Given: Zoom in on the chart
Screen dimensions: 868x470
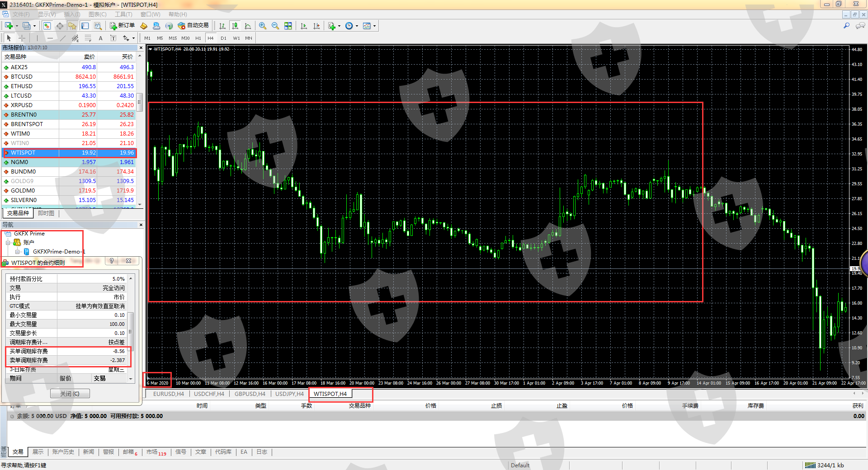Looking at the screenshot, I should (x=263, y=26).
